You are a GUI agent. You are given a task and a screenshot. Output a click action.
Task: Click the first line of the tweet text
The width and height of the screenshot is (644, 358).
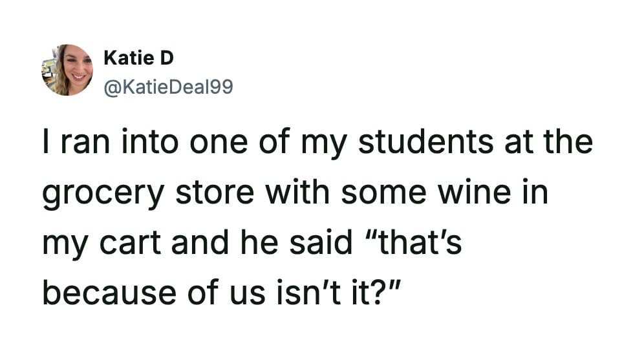317,143
